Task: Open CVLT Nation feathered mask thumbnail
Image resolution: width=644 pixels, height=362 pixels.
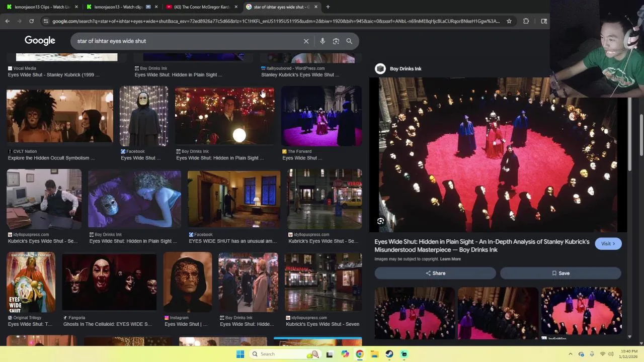Action: (60, 116)
